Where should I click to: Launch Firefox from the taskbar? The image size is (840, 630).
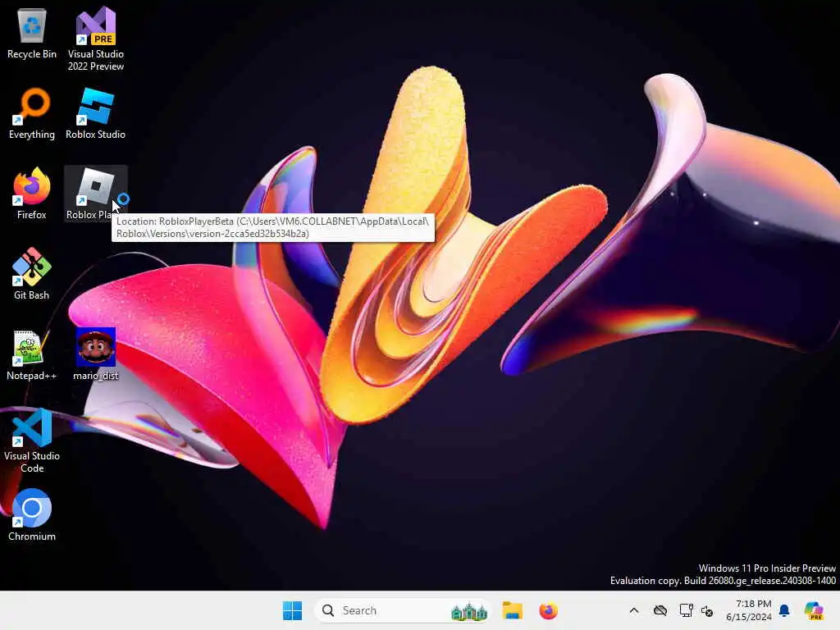[548, 610]
